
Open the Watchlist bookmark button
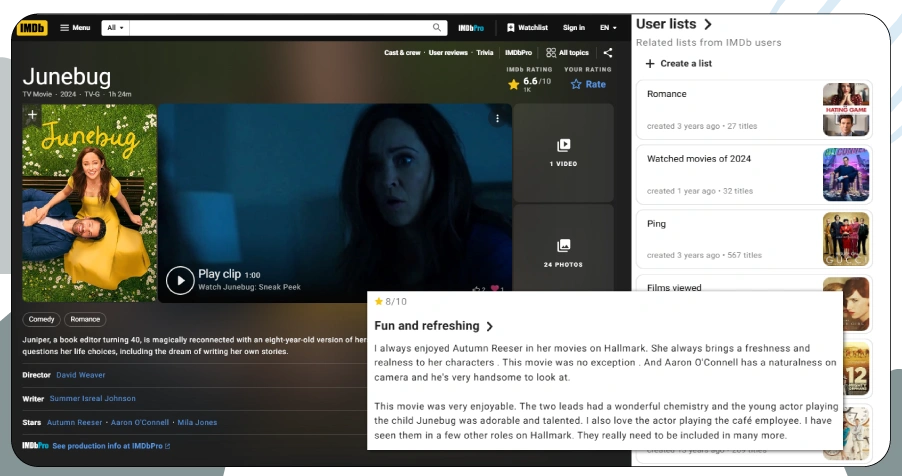point(528,28)
